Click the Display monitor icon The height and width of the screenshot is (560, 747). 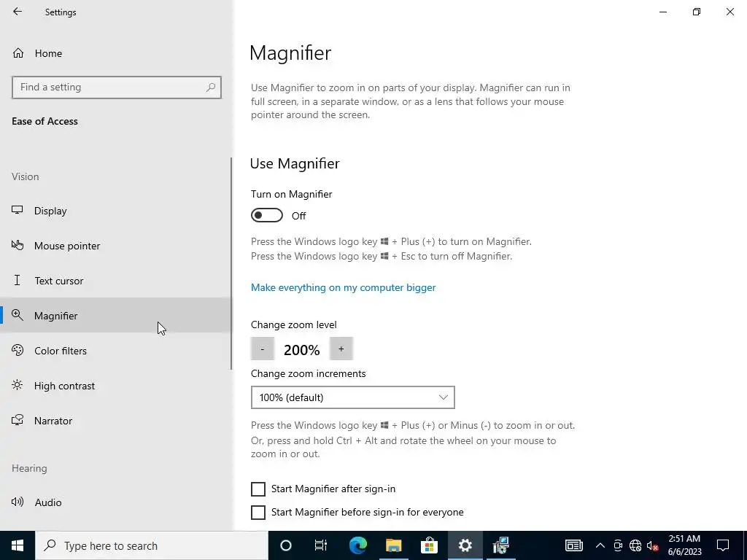(x=18, y=210)
